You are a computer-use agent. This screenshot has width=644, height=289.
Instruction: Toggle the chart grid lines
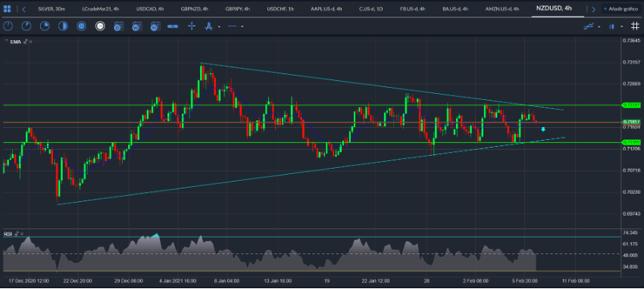pos(635,26)
